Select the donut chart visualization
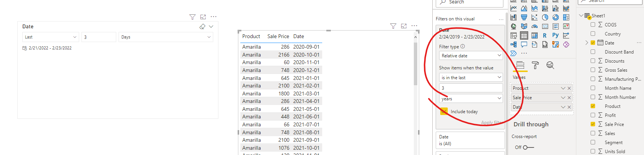644x155 pixels. pos(556,17)
